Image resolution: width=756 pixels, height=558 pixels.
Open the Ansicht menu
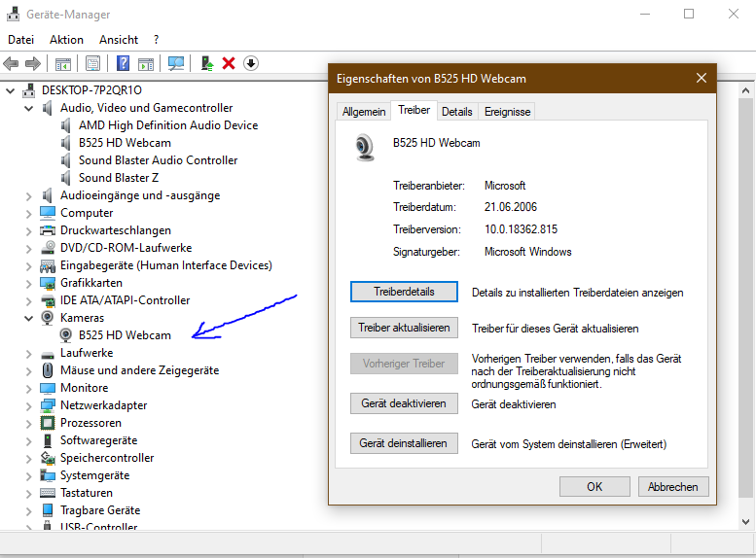coord(119,40)
